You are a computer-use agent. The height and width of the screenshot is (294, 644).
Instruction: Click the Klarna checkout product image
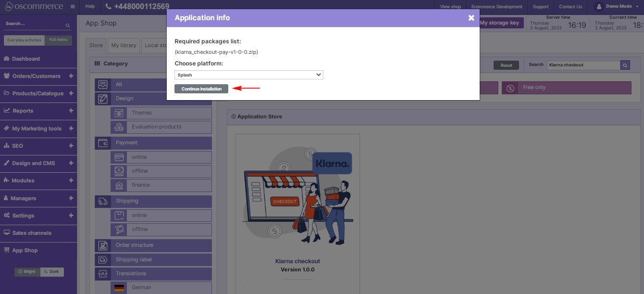[x=297, y=196]
